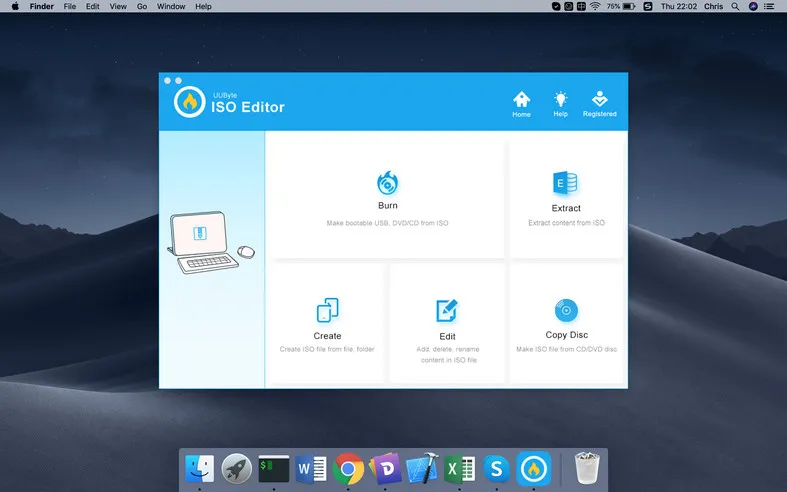
Task: Open the Edit menu in menu bar
Action: pyautogui.click(x=92, y=7)
